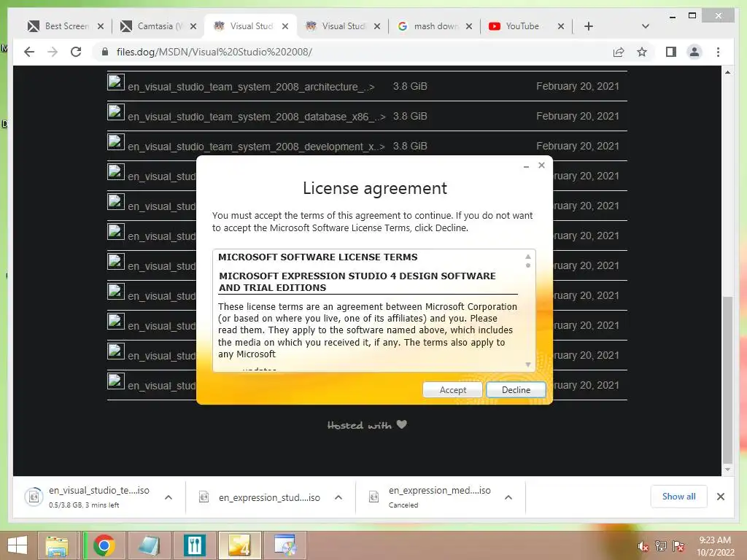The height and width of the screenshot is (560, 747).
Task: Close the Camtasia tab
Action: coord(193,26)
